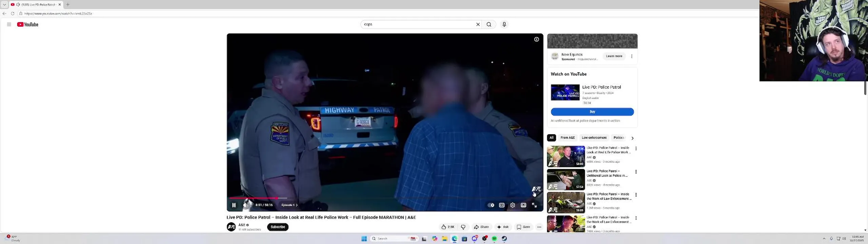Seek in the red video progress bar
This screenshot has width=868, height=244.
(x=385, y=198)
